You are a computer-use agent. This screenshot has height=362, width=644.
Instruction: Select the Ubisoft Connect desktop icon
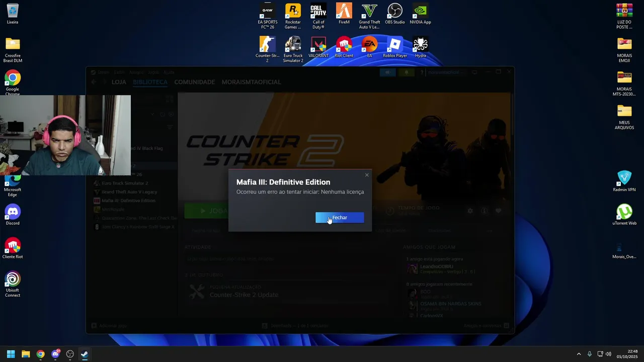click(x=13, y=285)
